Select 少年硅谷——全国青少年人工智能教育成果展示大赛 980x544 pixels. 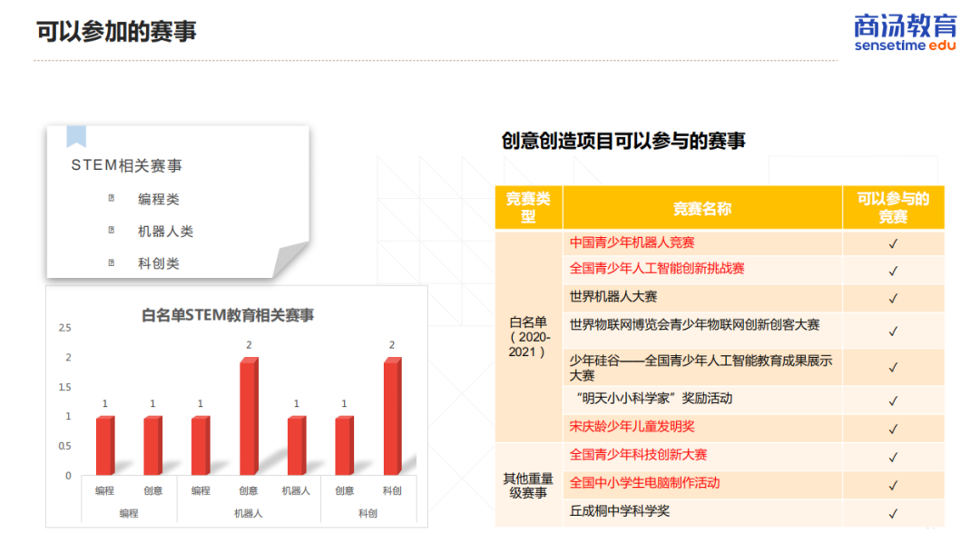point(701,368)
